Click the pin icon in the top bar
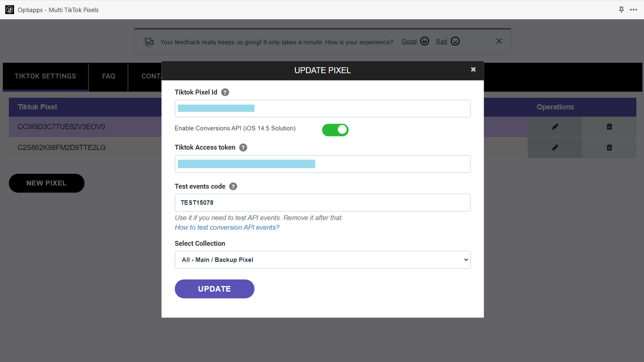 [x=621, y=10]
